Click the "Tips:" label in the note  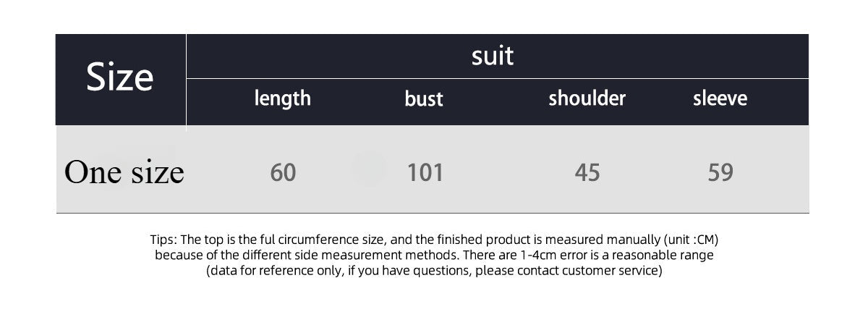coord(163,240)
